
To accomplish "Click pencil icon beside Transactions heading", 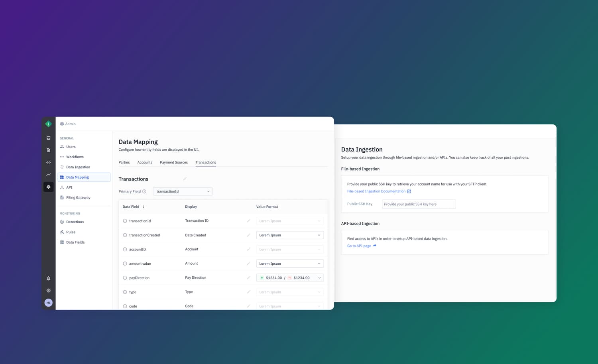I will coord(185,179).
